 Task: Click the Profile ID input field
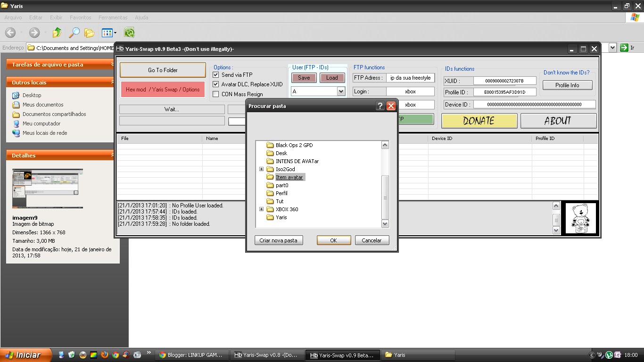click(504, 92)
